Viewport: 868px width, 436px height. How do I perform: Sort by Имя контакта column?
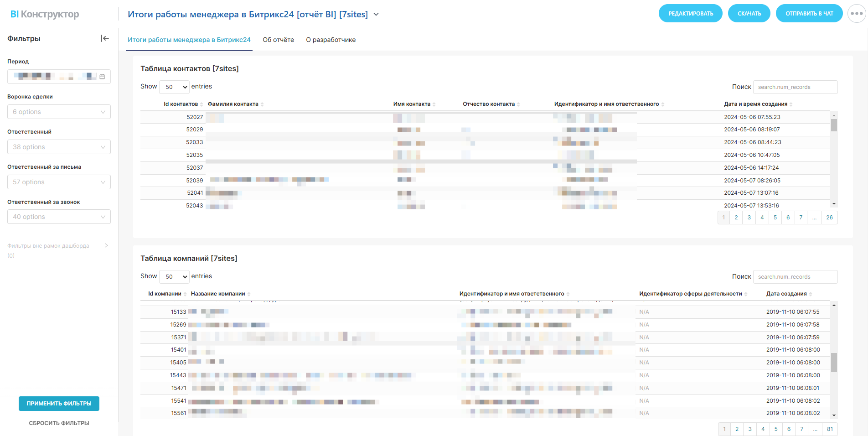point(414,104)
